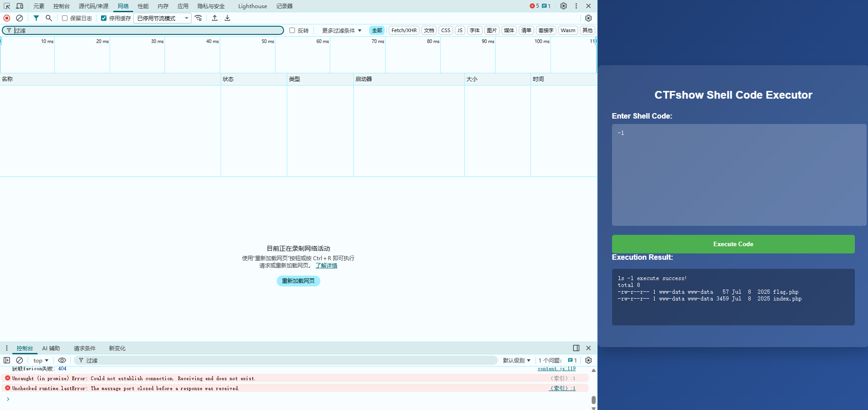Toggle the network filter funnel icon
This screenshot has width=868, height=410.
36,18
